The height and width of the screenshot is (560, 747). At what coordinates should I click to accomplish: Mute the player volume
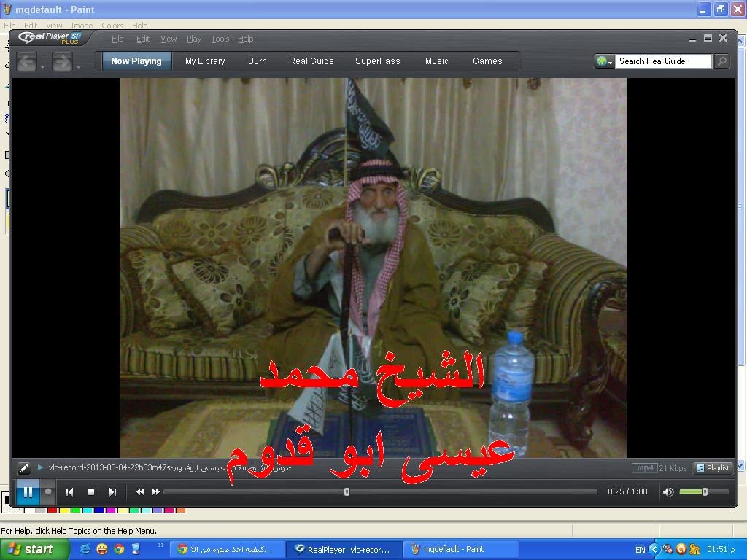(x=667, y=492)
